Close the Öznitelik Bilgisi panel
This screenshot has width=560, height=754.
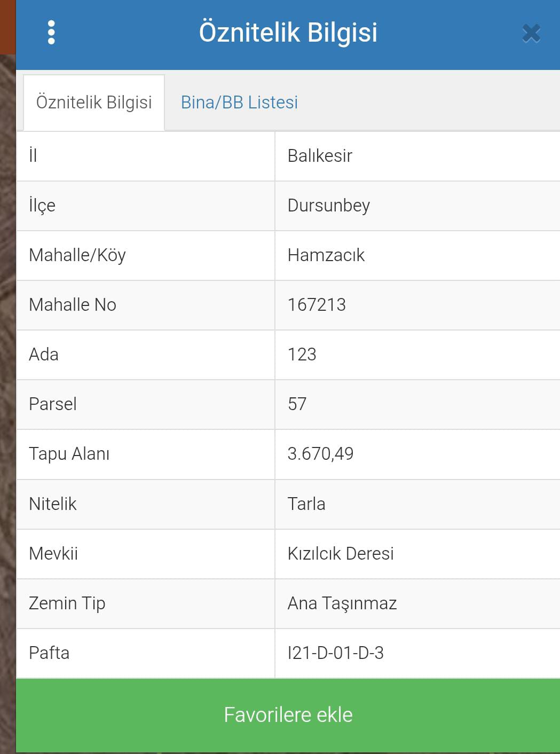531,33
